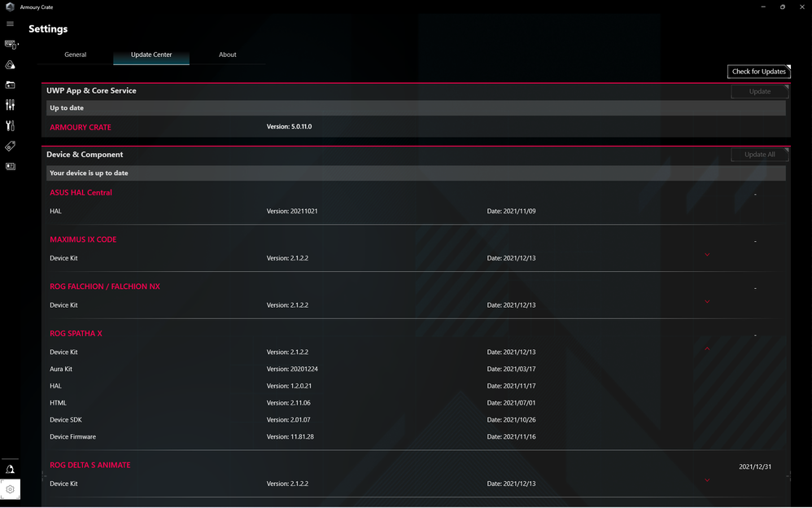Click the Date: 2021/03/17 text
The width and height of the screenshot is (812, 508).
511,369
